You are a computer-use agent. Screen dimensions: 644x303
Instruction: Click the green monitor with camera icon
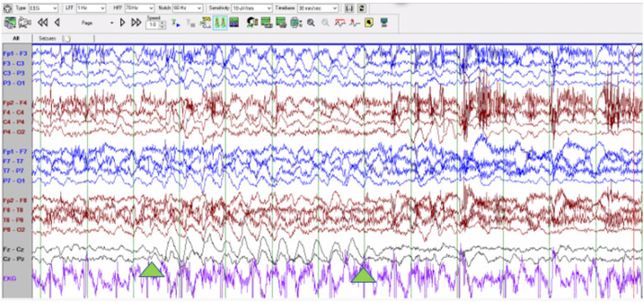coord(267,23)
